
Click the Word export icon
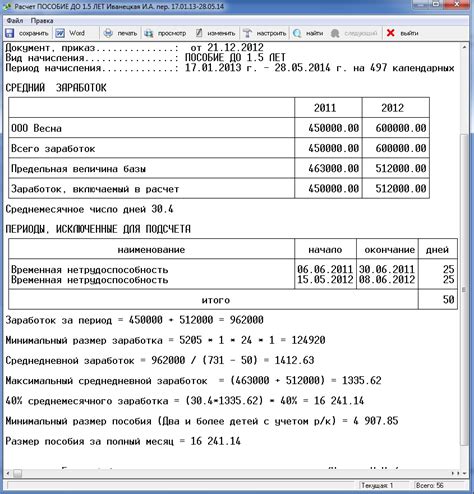click(x=60, y=33)
